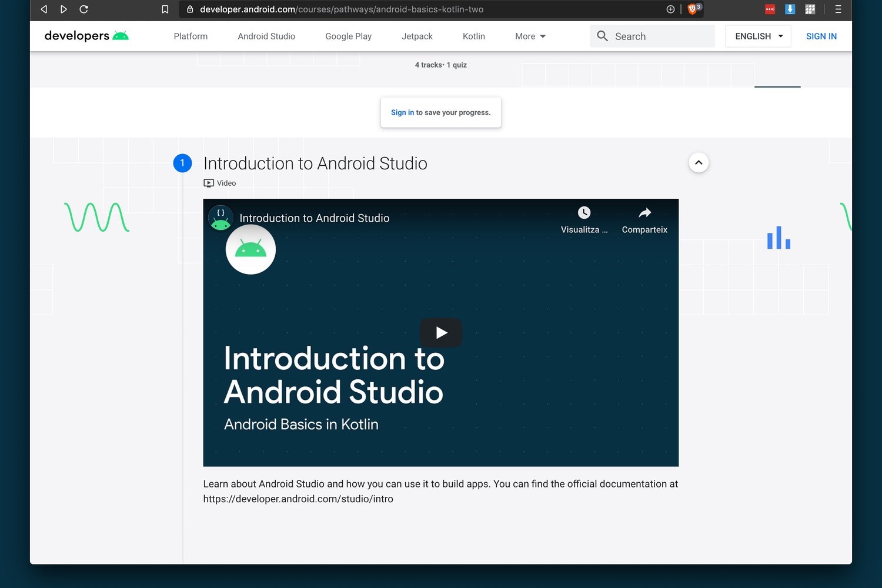This screenshot has width=882, height=588.
Task: Open the Android Studio nav item
Action: [x=266, y=36]
